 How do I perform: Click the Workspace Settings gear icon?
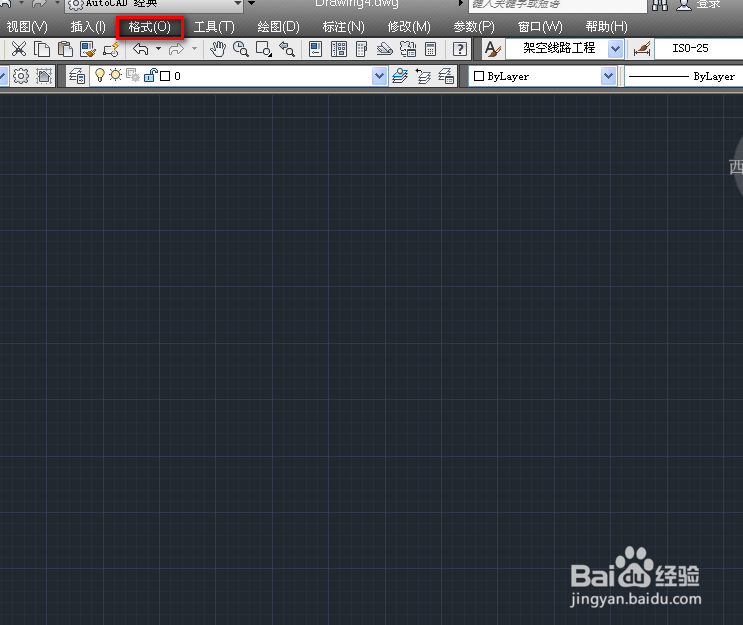(x=21, y=76)
